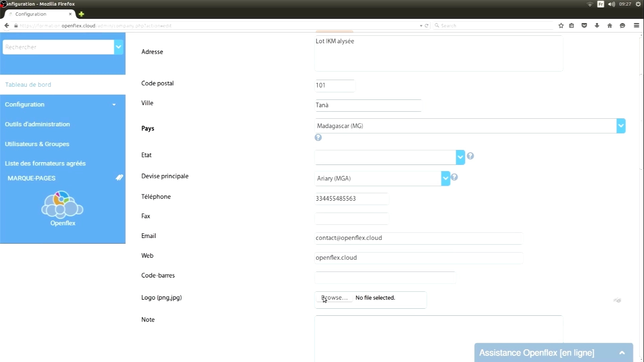
Task: Open the Devise principale currency dropdown
Action: pos(382,178)
